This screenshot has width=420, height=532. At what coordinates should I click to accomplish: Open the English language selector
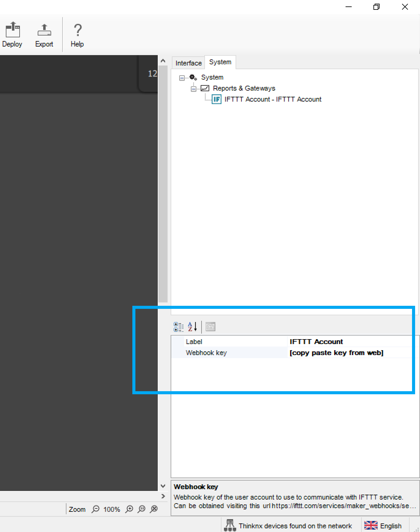[x=383, y=526]
